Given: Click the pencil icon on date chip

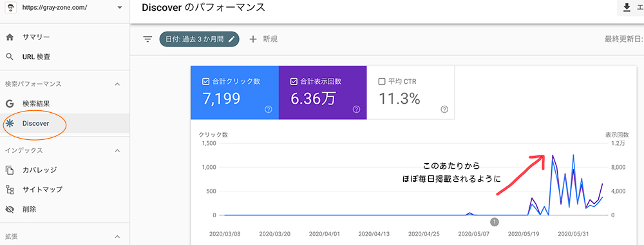Looking at the screenshot, I should [x=231, y=39].
